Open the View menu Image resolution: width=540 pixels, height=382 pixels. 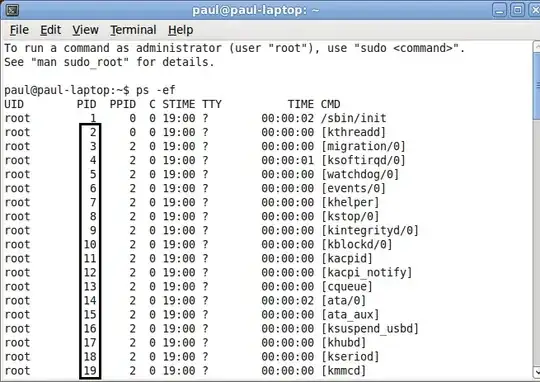click(85, 30)
